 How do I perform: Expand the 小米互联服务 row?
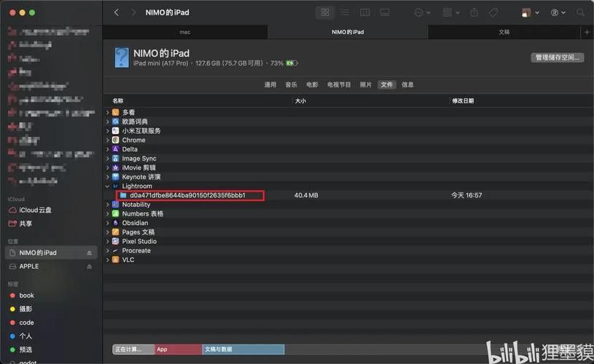click(108, 131)
